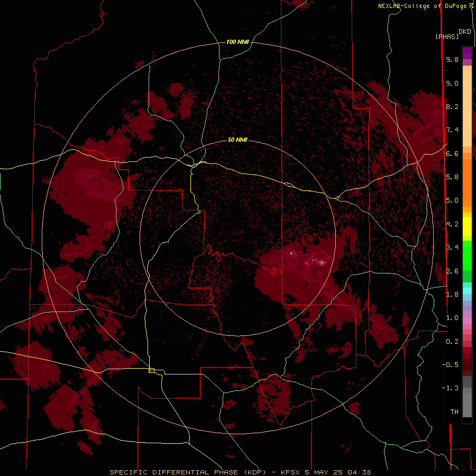Click the 100 NMI range ring label
The height and width of the screenshot is (476, 476).
[237, 42]
